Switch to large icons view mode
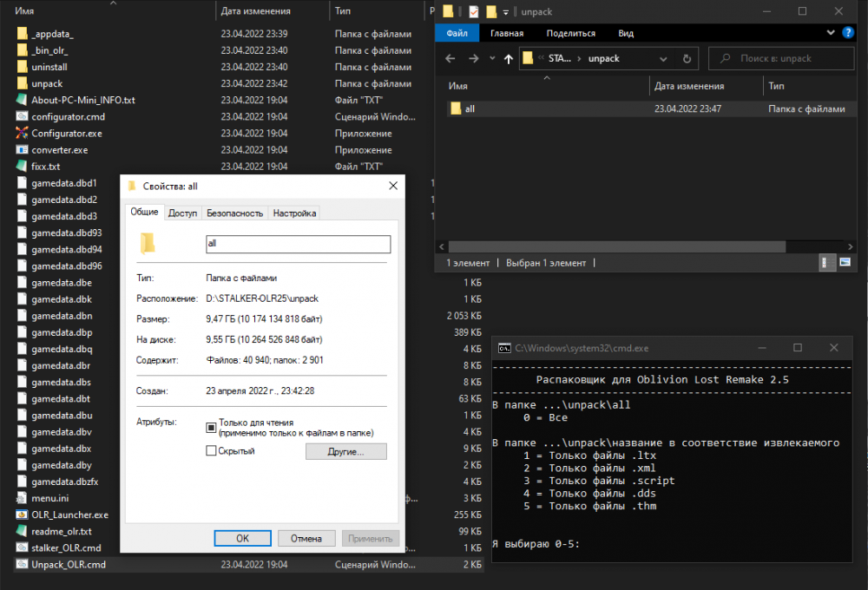The height and width of the screenshot is (590, 868). click(845, 263)
